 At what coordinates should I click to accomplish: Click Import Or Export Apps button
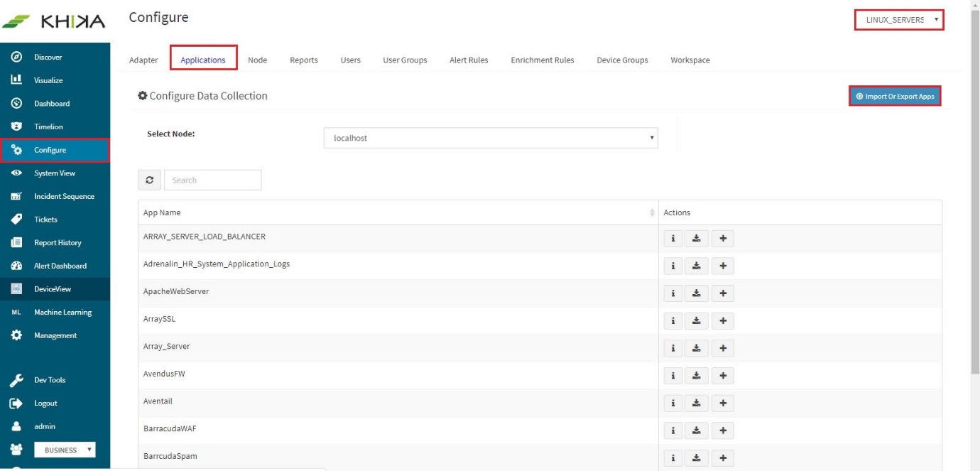click(x=895, y=96)
